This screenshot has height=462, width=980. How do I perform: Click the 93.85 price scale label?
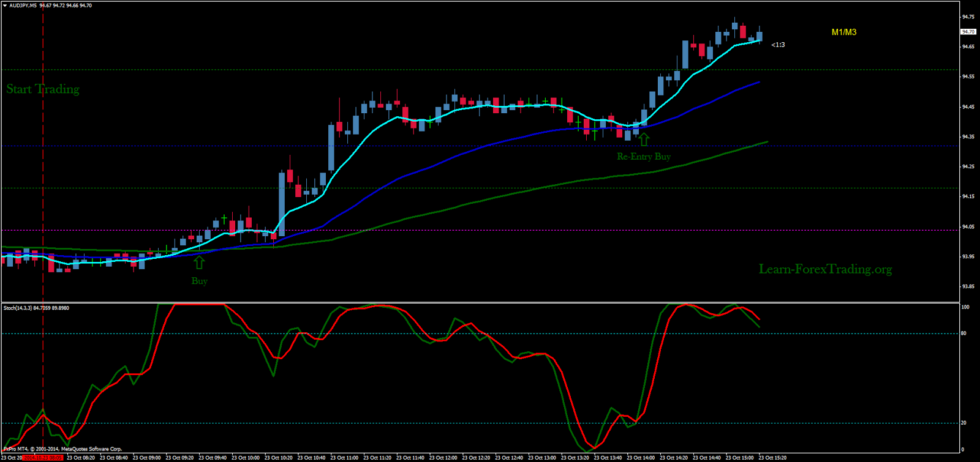click(968, 286)
